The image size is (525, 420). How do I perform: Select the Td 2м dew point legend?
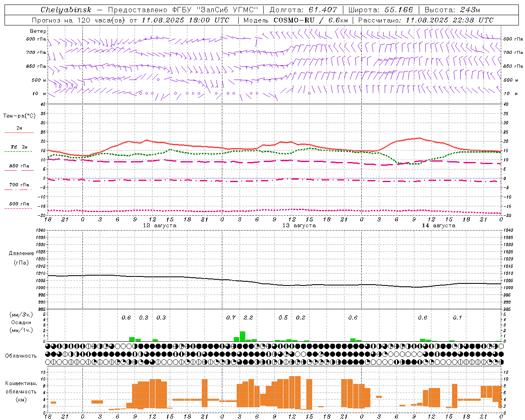pos(19,147)
